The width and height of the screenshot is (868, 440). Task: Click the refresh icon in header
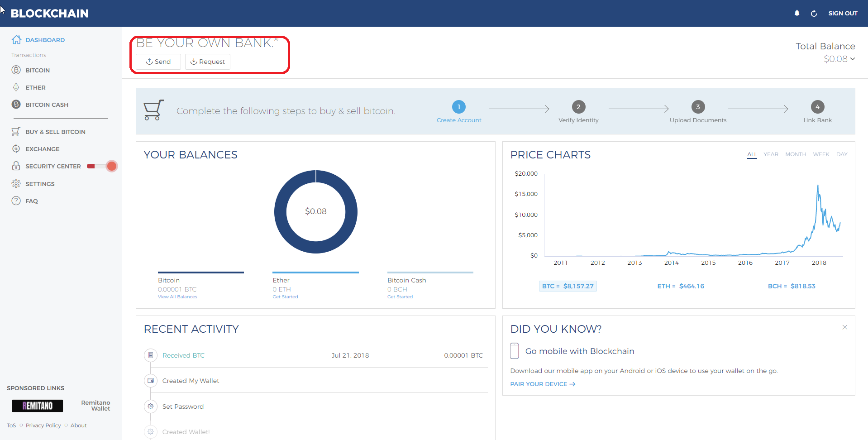[814, 13]
